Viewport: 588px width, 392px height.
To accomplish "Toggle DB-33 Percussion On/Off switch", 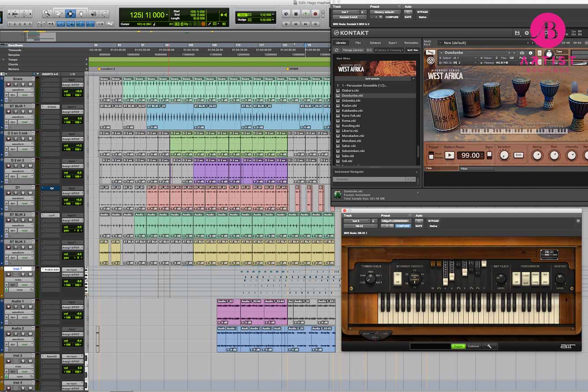I will [x=516, y=278].
